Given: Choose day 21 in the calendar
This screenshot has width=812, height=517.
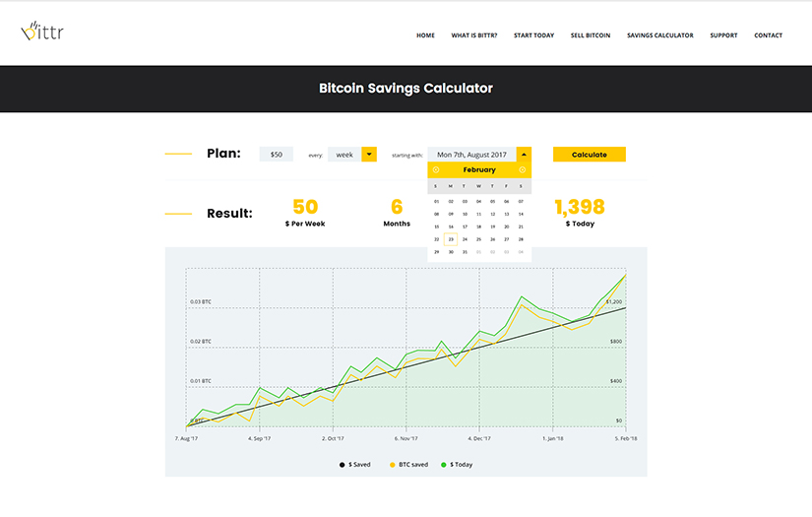Looking at the screenshot, I should pos(521,226).
